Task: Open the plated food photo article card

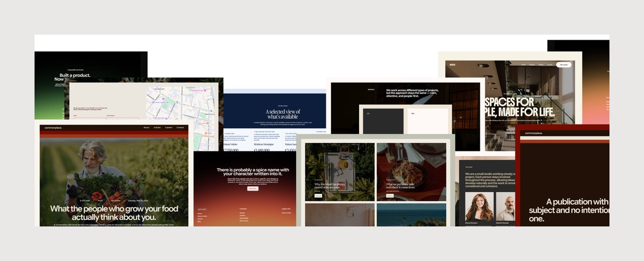Action: pyautogui.click(x=411, y=171)
